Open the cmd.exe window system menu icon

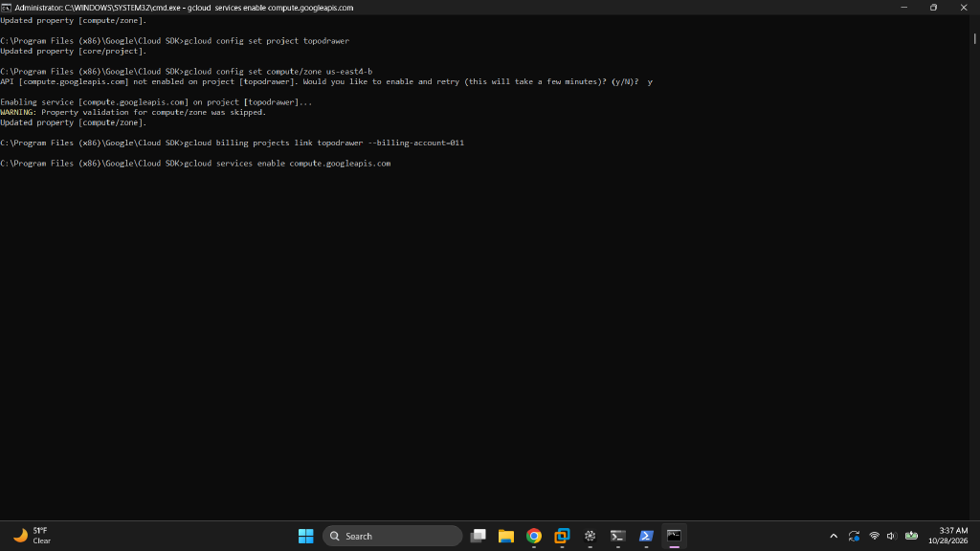pyautogui.click(x=7, y=8)
